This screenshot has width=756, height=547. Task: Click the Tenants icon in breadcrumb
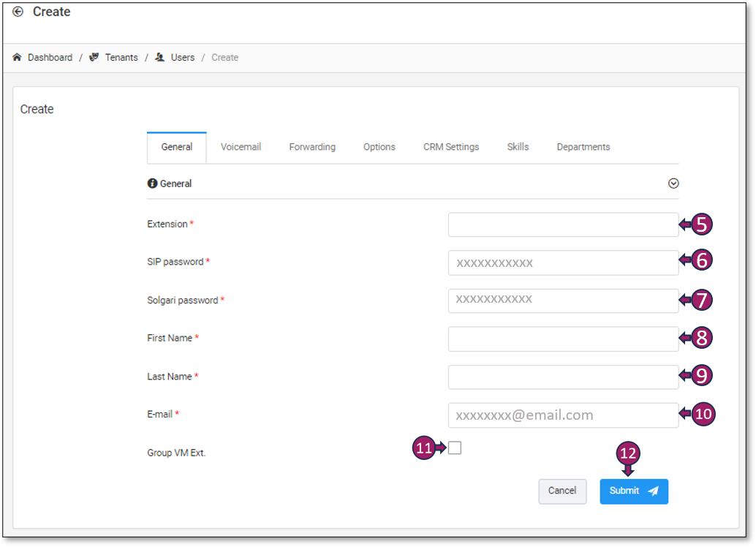tap(94, 58)
